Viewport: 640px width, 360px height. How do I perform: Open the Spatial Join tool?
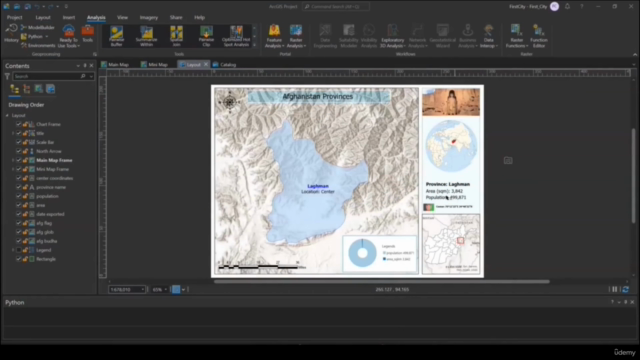coord(176,36)
